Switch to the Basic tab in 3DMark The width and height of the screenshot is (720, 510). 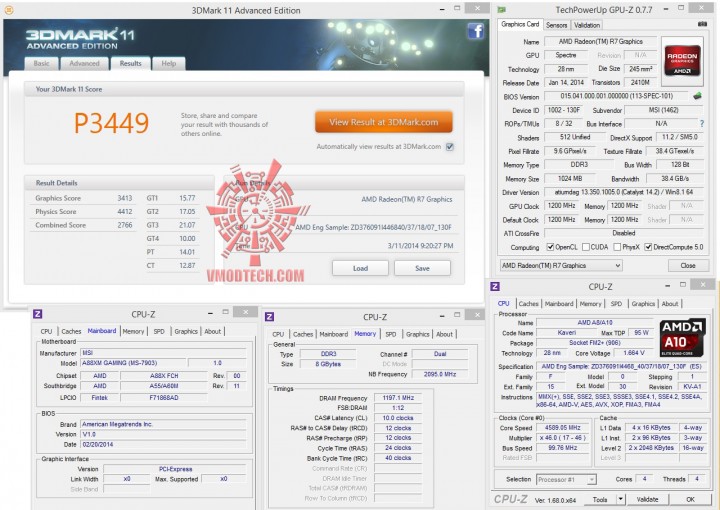(41, 63)
